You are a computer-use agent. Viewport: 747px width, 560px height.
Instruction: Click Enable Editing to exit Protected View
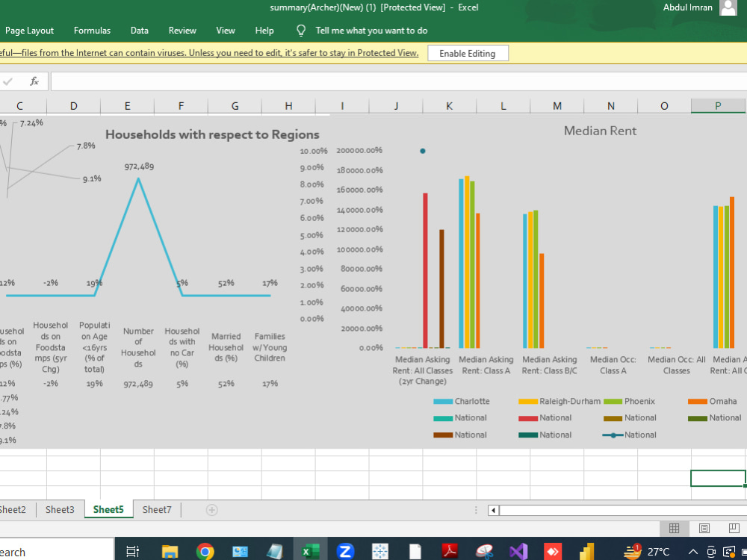pyautogui.click(x=468, y=53)
